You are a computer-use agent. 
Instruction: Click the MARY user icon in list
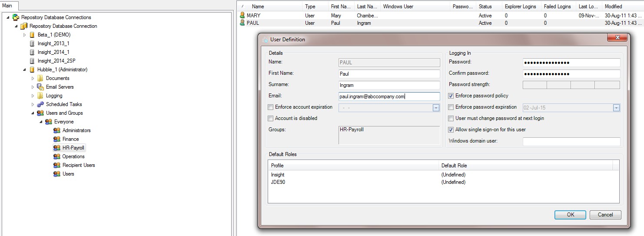point(242,15)
